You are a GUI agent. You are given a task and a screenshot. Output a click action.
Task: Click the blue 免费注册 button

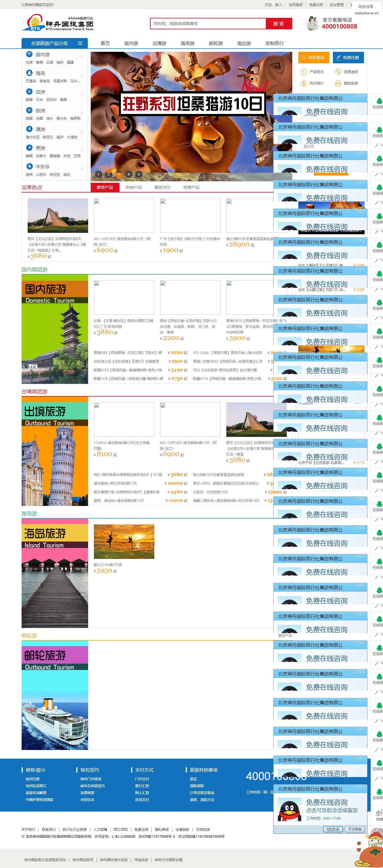tap(348, 58)
